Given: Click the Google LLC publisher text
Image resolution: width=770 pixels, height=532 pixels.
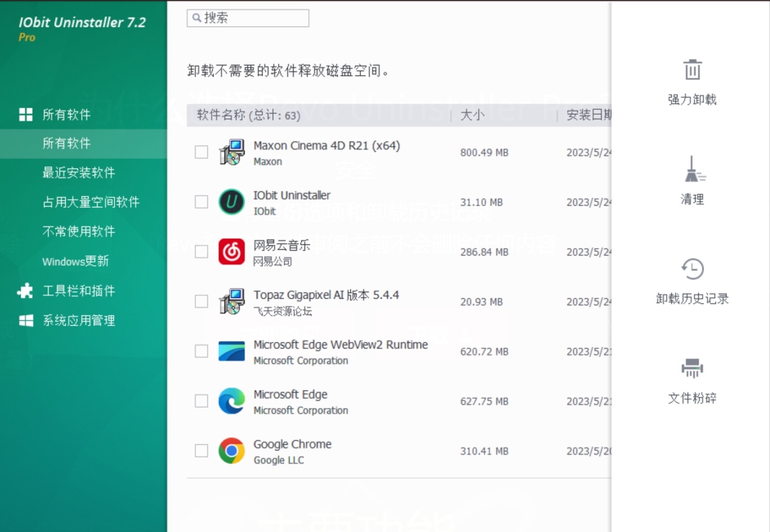Looking at the screenshot, I should [278, 460].
